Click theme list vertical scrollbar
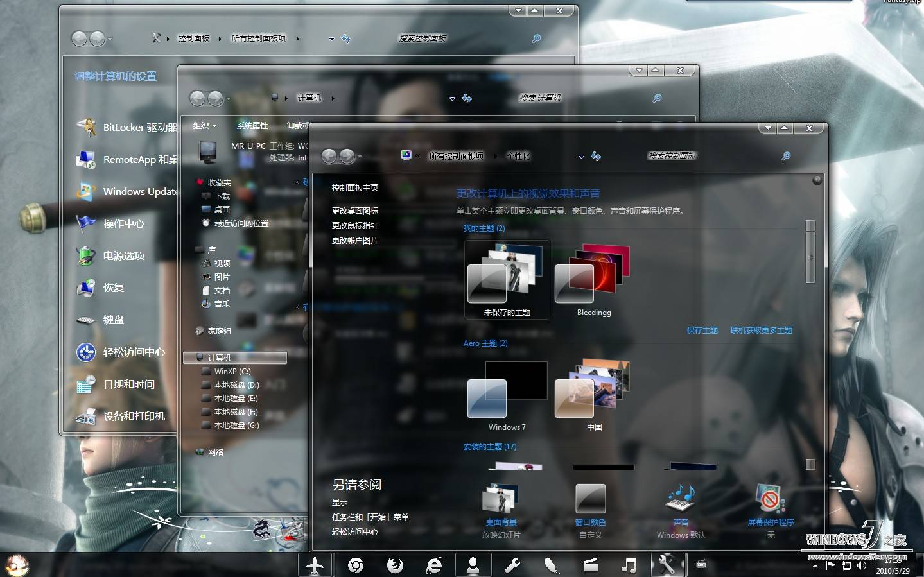The height and width of the screenshot is (577, 924). [810, 257]
